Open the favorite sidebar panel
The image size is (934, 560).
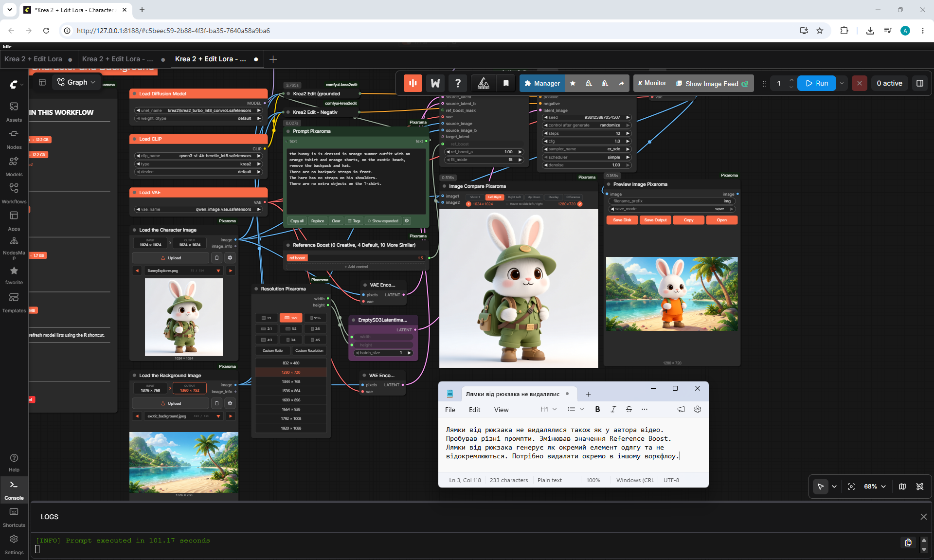14,275
